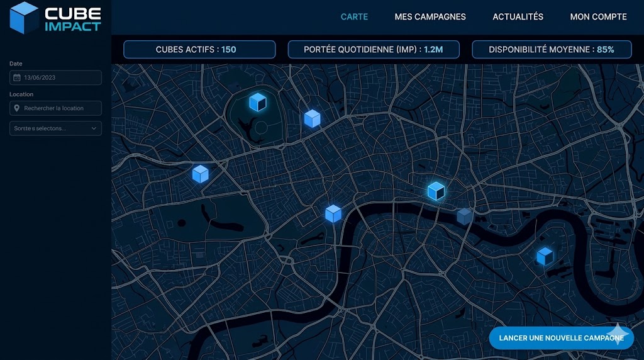Focus the Rechercher la location field
The height and width of the screenshot is (360, 644).
[60, 108]
